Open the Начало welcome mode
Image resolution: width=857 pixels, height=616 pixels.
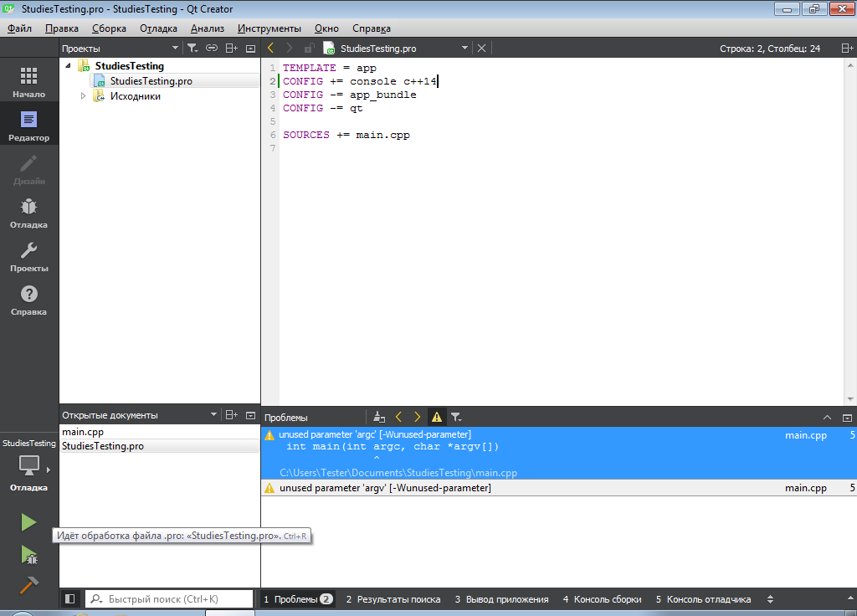coord(29,83)
